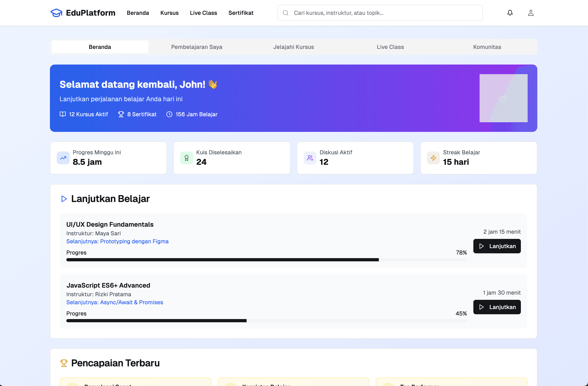Click the clock icon beside 156 Jam Belajar
This screenshot has width=588, height=386.
(x=169, y=114)
